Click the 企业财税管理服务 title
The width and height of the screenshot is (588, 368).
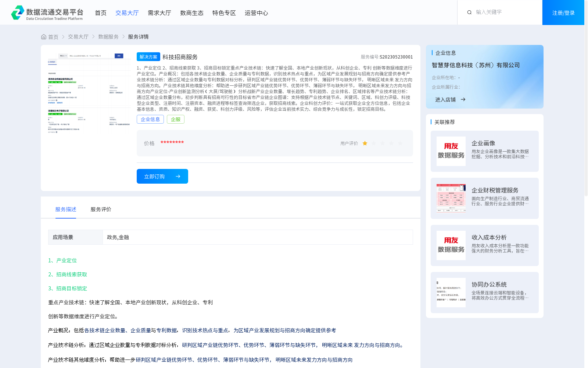click(x=495, y=190)
